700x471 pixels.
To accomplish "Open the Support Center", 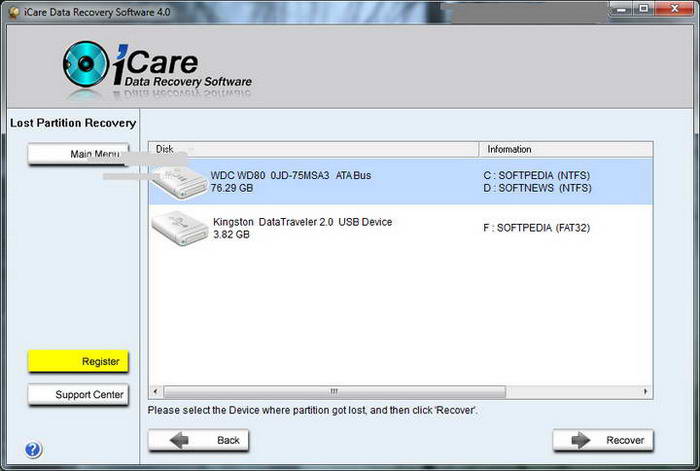I will pos(78,395).
